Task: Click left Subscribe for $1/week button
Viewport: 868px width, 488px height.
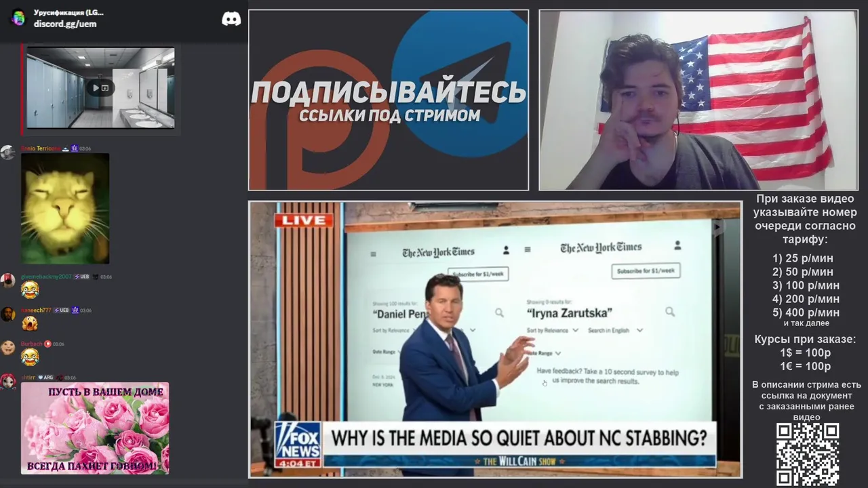Action: coord(478,274)
